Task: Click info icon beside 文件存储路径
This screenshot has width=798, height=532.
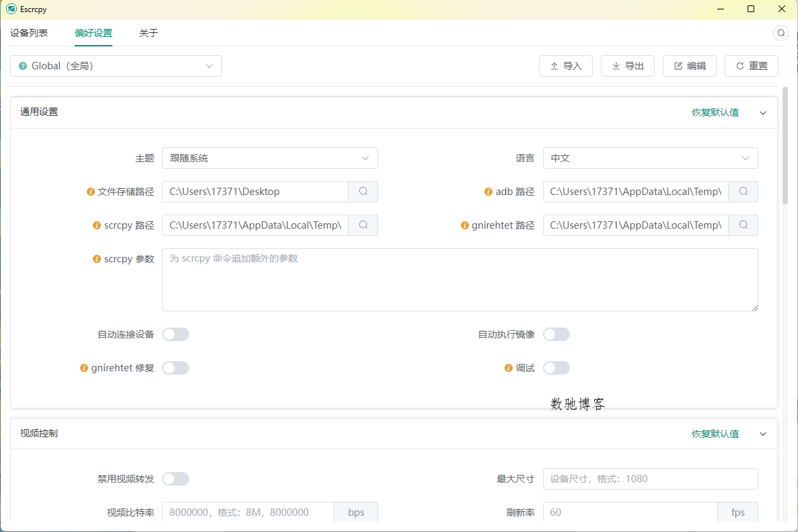Action: pyautogui.click(x=91, y=192)
